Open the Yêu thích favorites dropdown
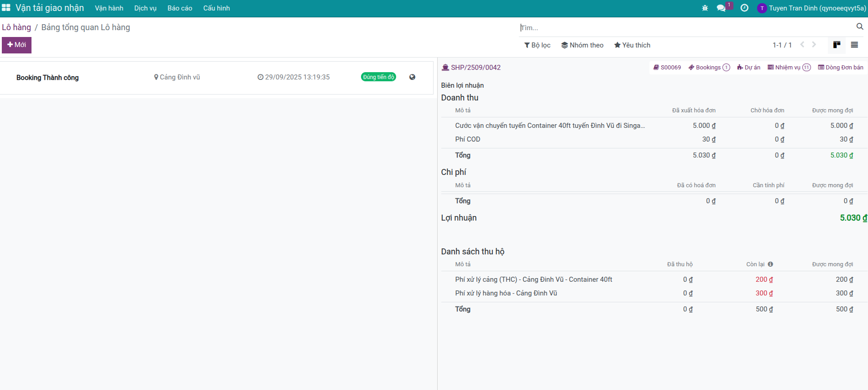The height and width of the screenshot is (390, 868). pyautogui.click(x=632, y=45)
